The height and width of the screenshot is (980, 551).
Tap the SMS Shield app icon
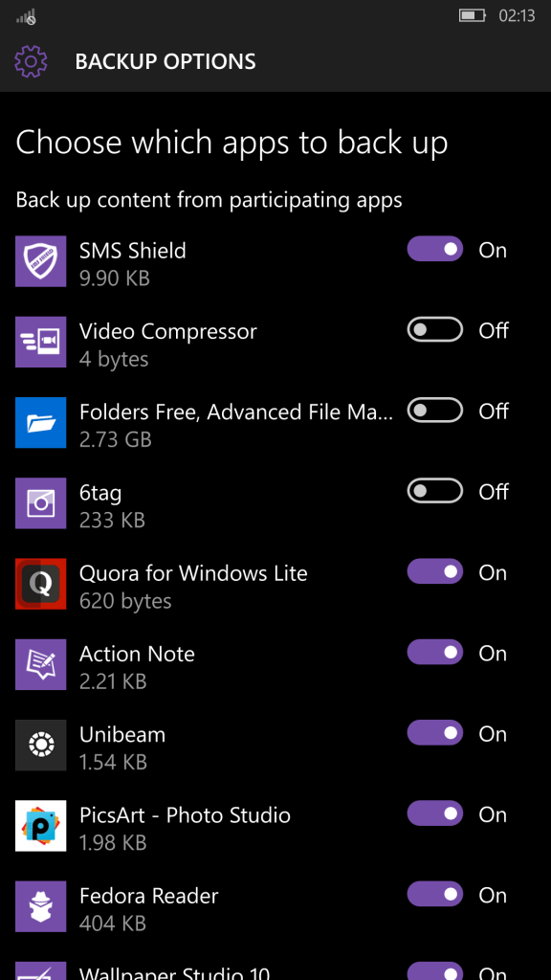pyautogui.click(x=40, y=261)
